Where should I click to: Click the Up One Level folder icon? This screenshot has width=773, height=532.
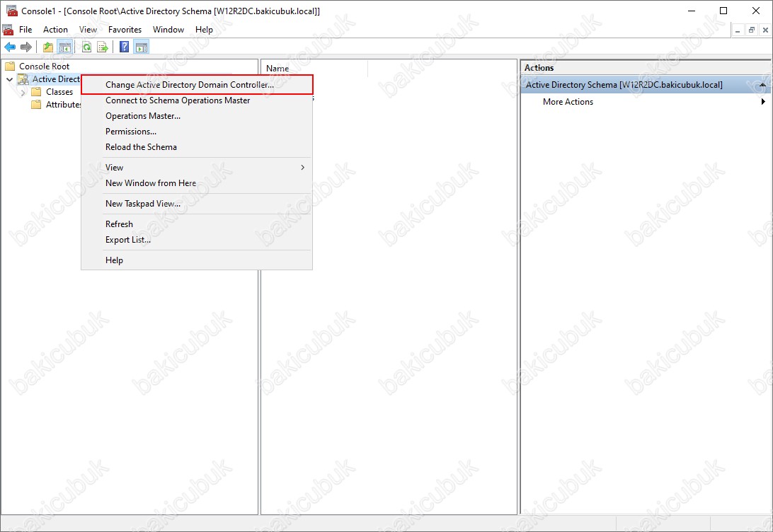[x=48, y=47]
